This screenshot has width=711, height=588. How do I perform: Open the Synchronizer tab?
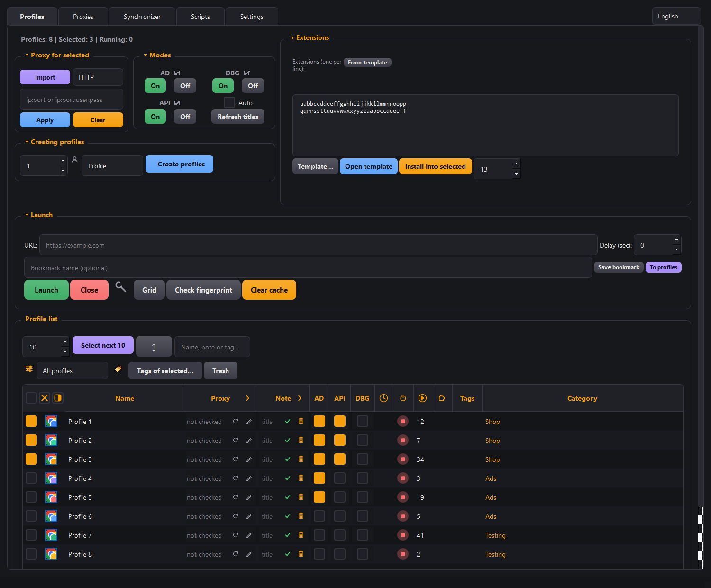142,17
